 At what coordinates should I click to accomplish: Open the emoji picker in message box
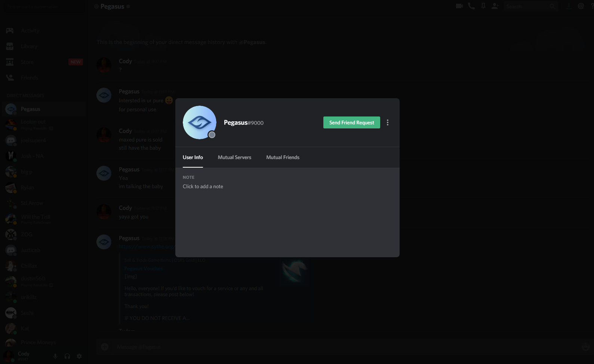585,347
